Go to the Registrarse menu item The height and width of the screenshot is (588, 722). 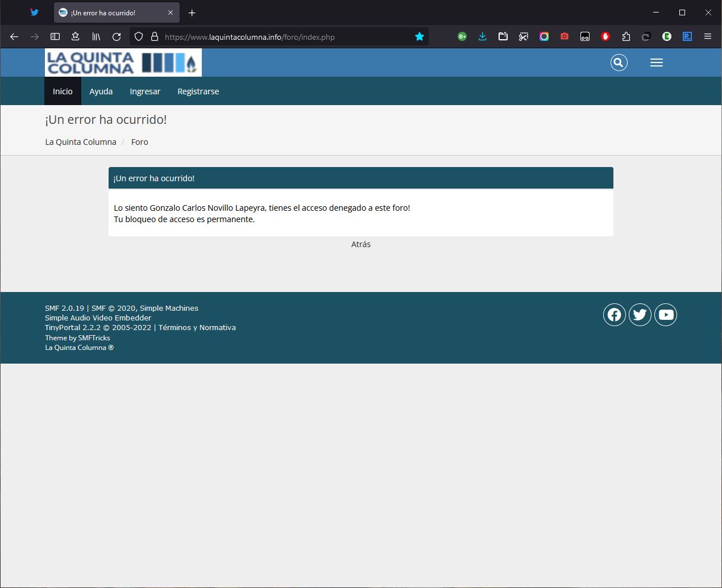point(198,91)
